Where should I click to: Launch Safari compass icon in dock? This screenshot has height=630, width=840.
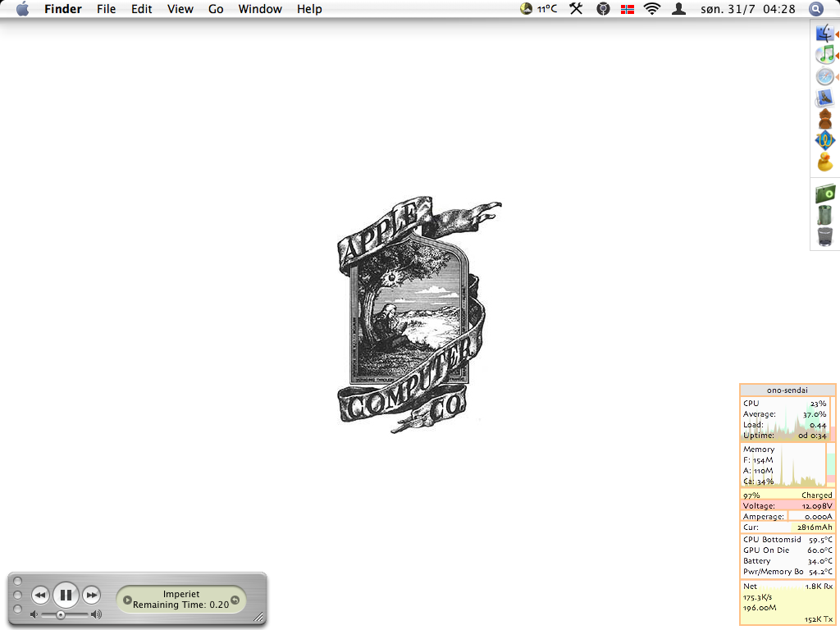click(825, 76)
